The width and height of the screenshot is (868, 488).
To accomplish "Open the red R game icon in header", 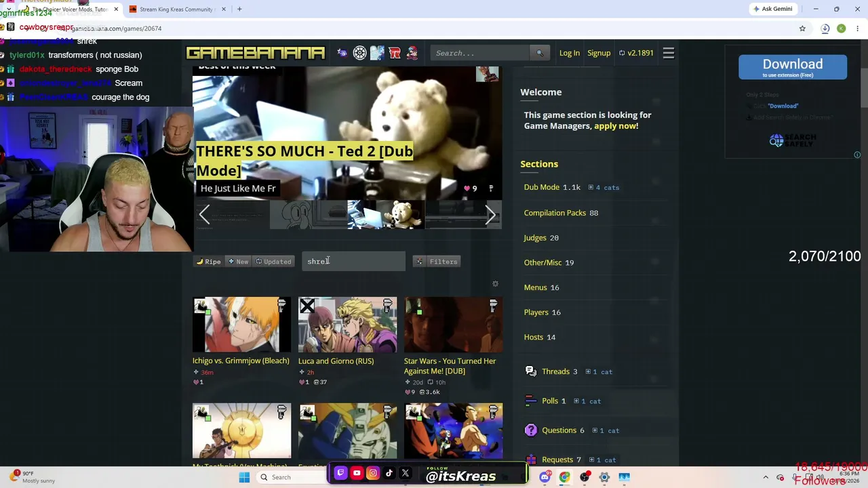I will [x=395, y=53].
